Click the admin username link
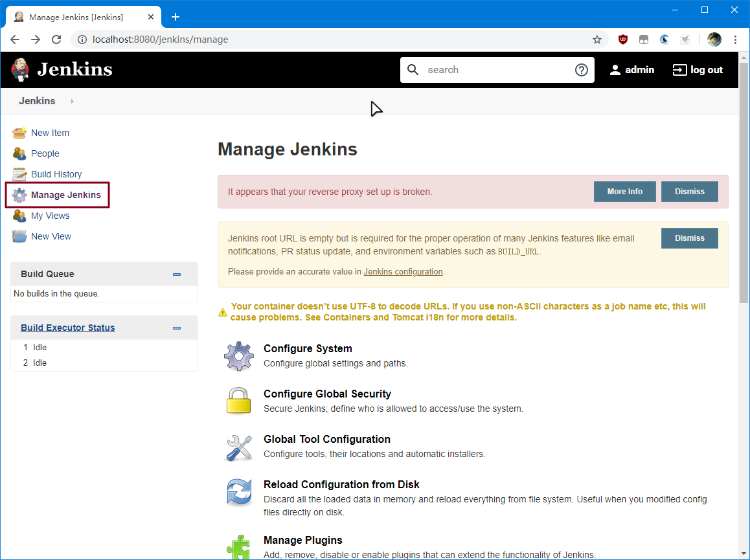 click(x=639, y=70)
